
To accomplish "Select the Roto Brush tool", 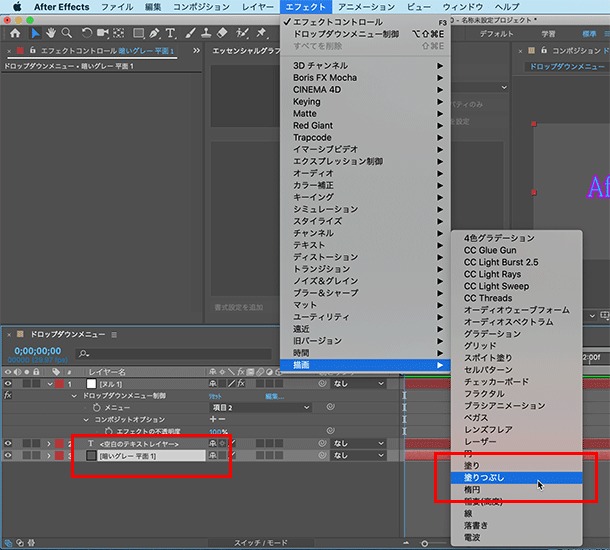I will coord(242,33).
